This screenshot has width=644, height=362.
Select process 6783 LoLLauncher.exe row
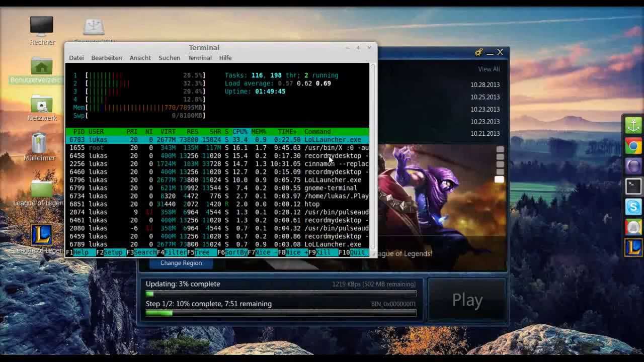[x=217, y=140]
